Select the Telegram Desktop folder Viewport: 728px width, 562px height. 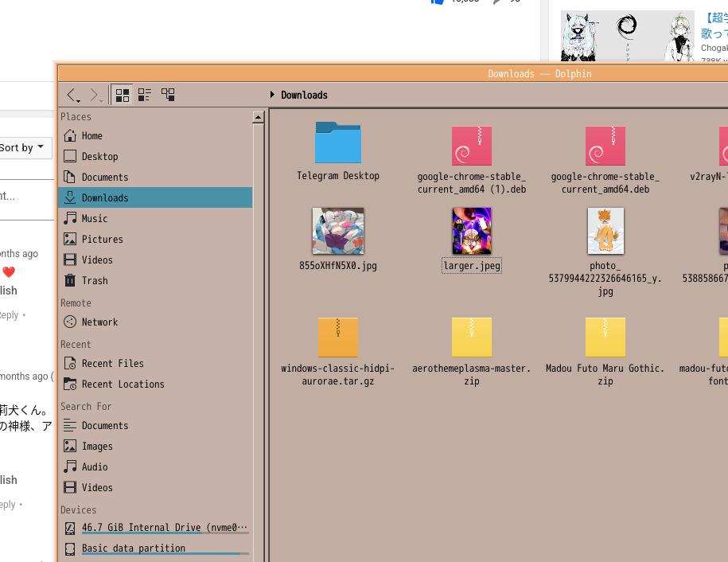(x=338, y=142)
